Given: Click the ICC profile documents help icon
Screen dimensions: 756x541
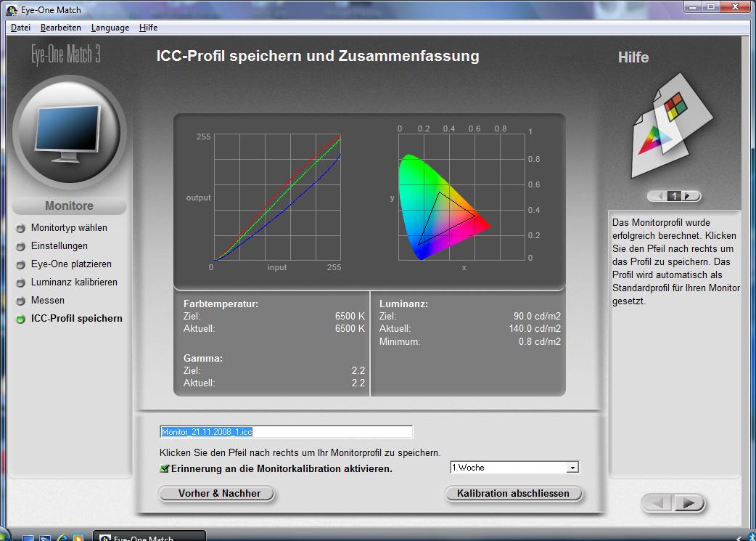Looking at the screenshot, I should [x=671, y=126].
